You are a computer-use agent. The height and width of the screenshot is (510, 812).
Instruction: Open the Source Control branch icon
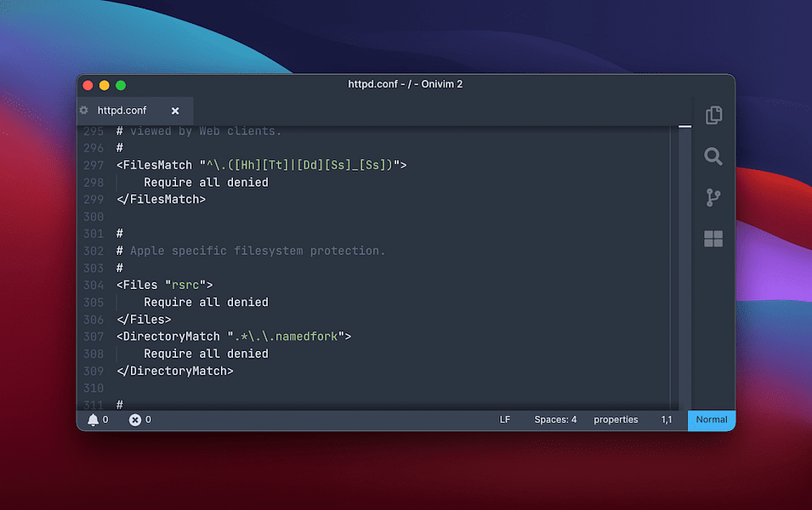click(x=713, y=198)
